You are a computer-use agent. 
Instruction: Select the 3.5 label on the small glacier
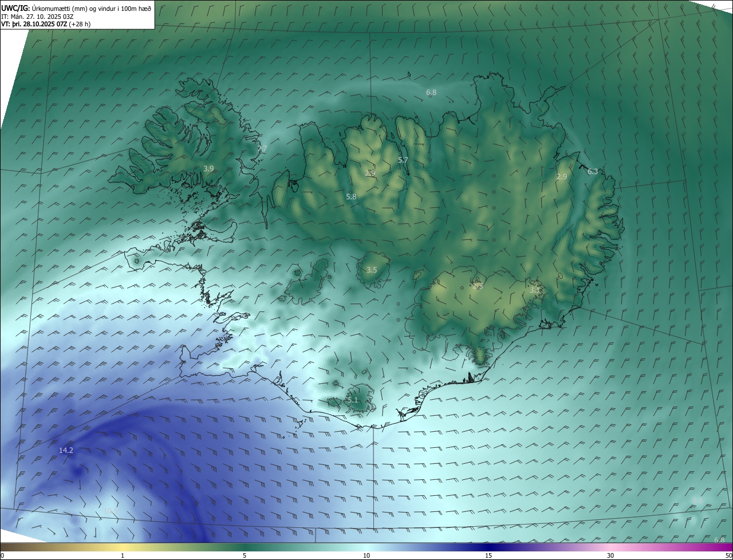coord(372,270)
